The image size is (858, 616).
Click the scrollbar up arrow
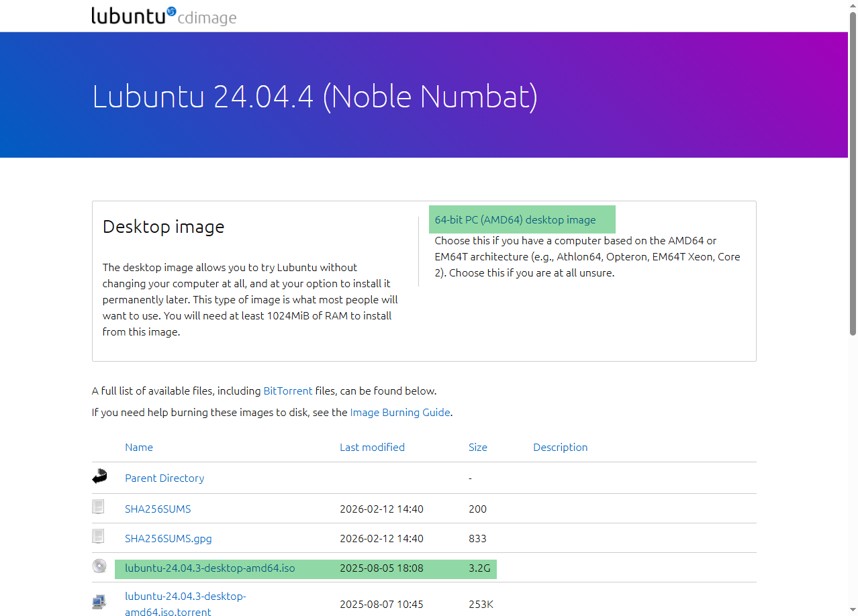(853, 5)
